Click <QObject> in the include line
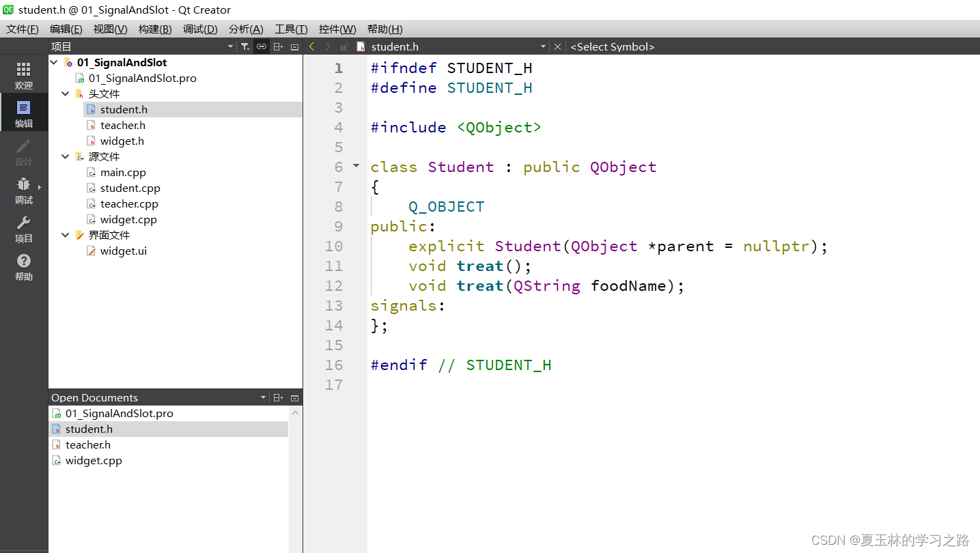The width and height of the screenshot is (980, 553). (499, 127)
